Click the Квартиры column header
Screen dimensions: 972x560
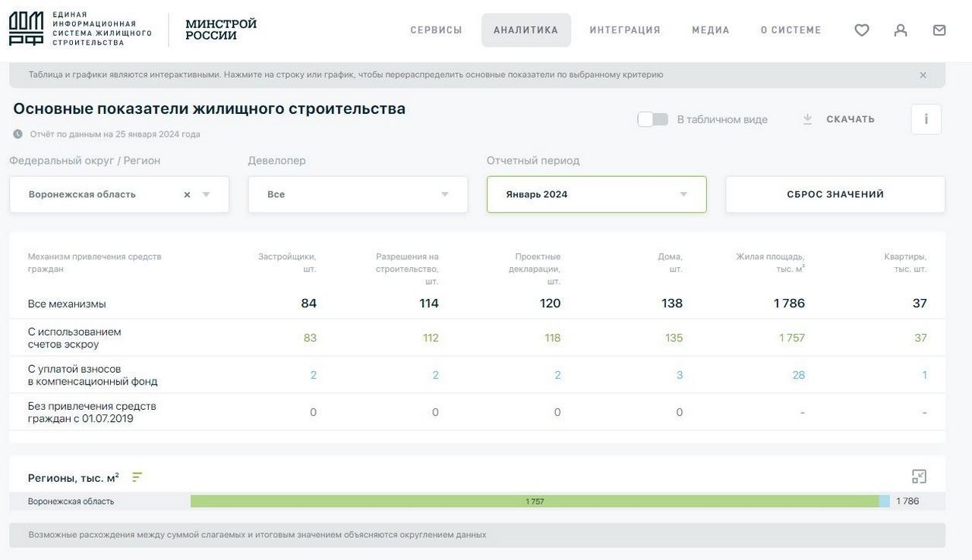click(x=905, y=263)
